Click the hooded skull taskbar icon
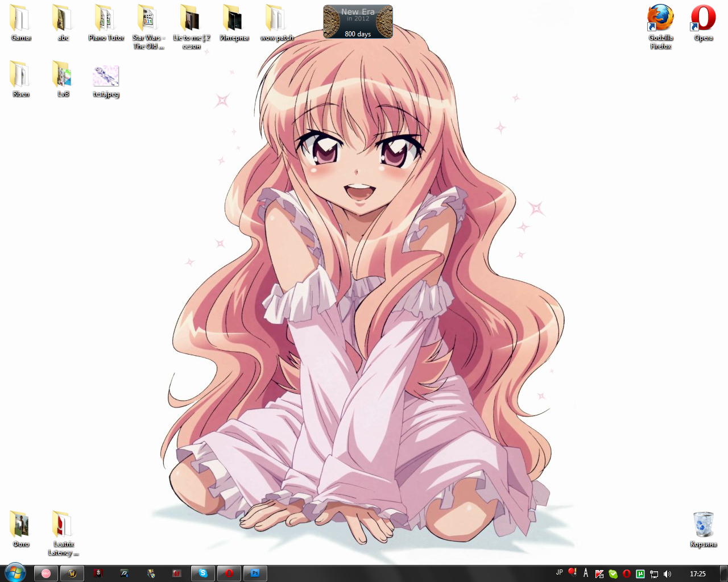Image resolution: width=728 pixels, height=582 pixels. [x=98, y=573]
